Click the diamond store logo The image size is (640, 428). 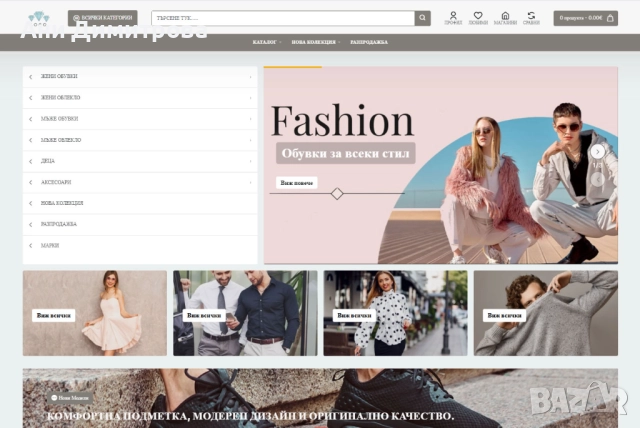pos(39,19)
